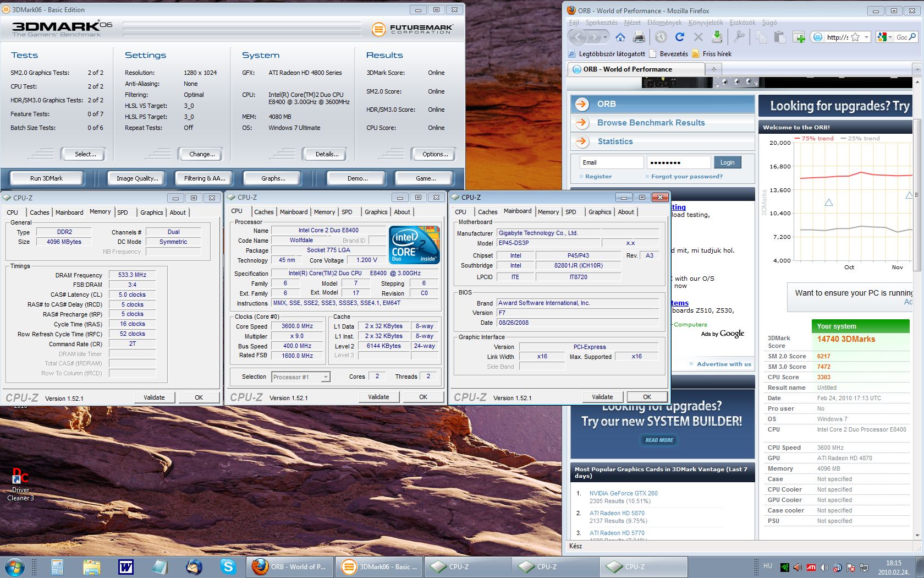Open Skype from the taskbar

click(228, 566)
